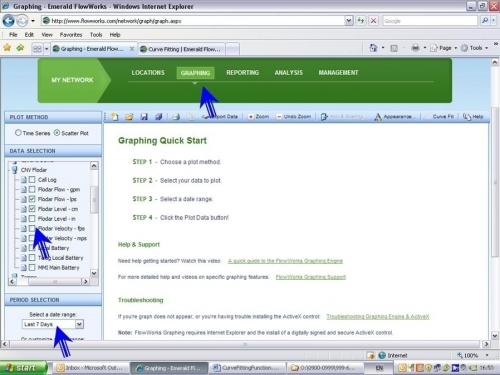Select the Time Series radio button
This screenshot has width=500, height=375.
(18, 133)
